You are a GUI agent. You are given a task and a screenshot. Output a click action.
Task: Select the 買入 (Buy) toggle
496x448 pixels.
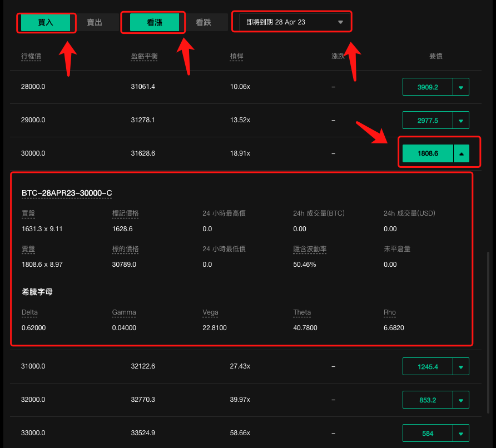pos(46,22)
